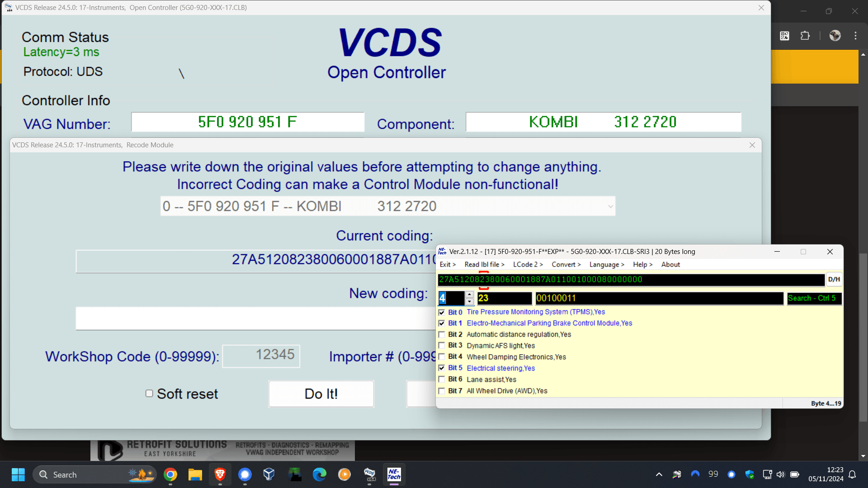Image resolution: width=868 pixels, height=488 pixels.
Task: Open Brave browser from taskbar
Action: point(220,474)
